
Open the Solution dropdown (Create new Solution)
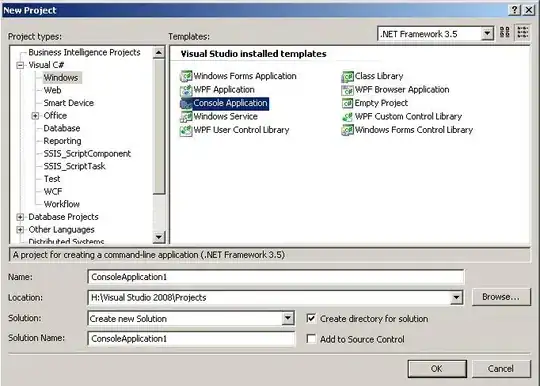(288, 319)
